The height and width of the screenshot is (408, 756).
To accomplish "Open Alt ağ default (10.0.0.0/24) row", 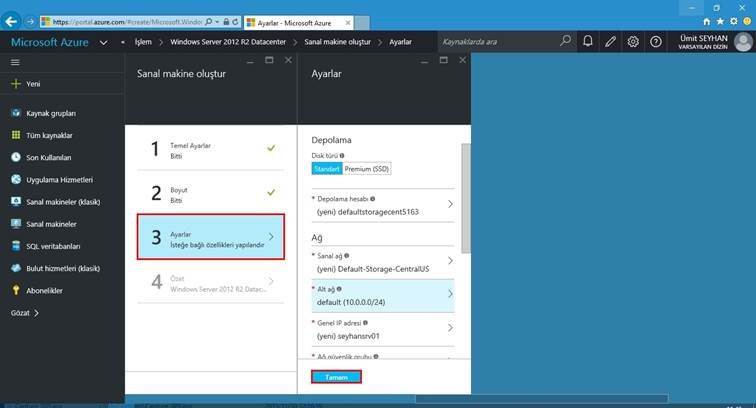I will pyautogui.click(x=383, y=296).
